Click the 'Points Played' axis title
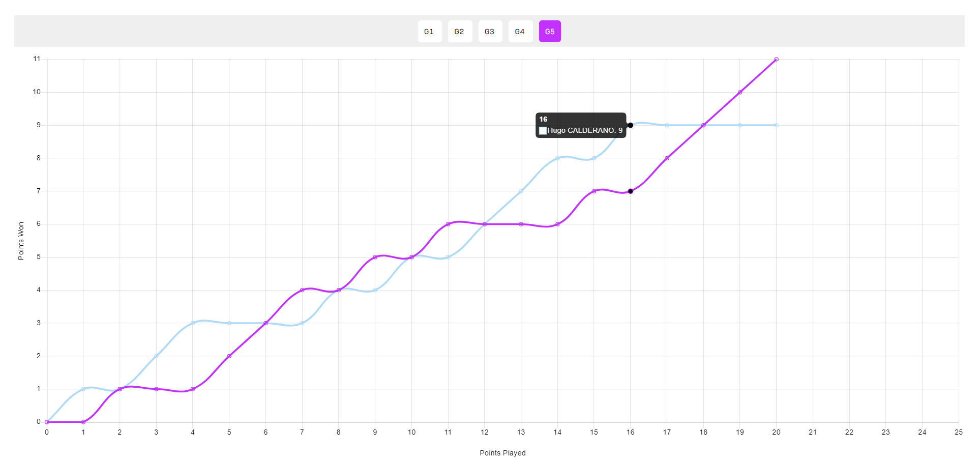Viewport: 980px width, 459px height. (502, 453)
